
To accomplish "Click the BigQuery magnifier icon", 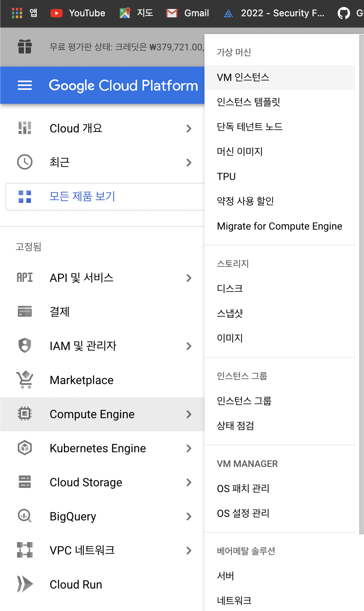I will pos(25,516).
